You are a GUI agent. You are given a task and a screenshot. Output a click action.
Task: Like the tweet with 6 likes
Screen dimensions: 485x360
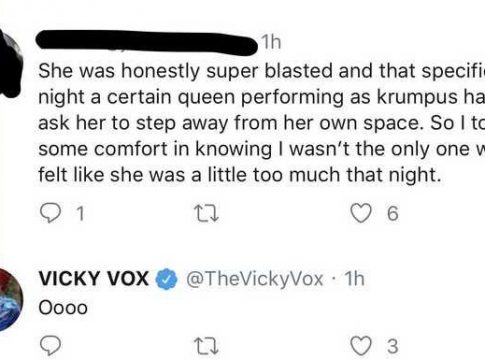(x=361, y=213)
